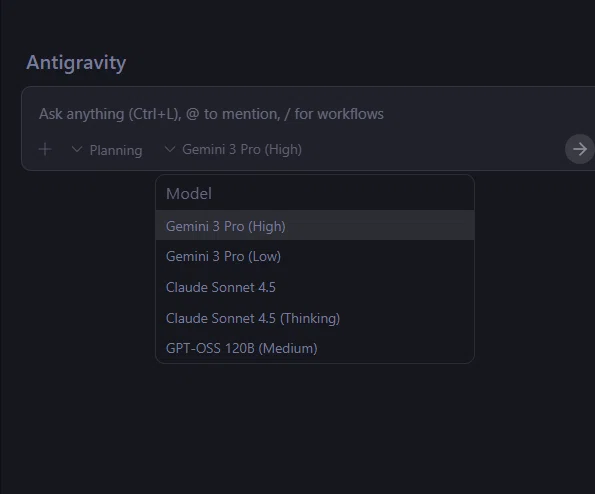Click Gemini 3 Pro (High) text in prompt bar
This screenshot has width=595, height=494.
tap(242, 149)
